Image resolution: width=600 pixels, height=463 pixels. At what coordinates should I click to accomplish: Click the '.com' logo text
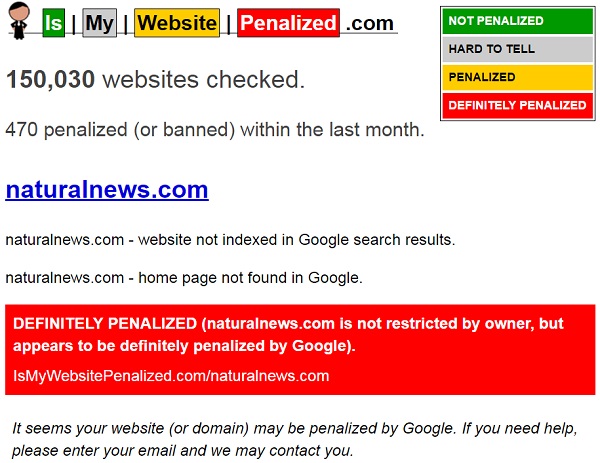click(369, 24)
